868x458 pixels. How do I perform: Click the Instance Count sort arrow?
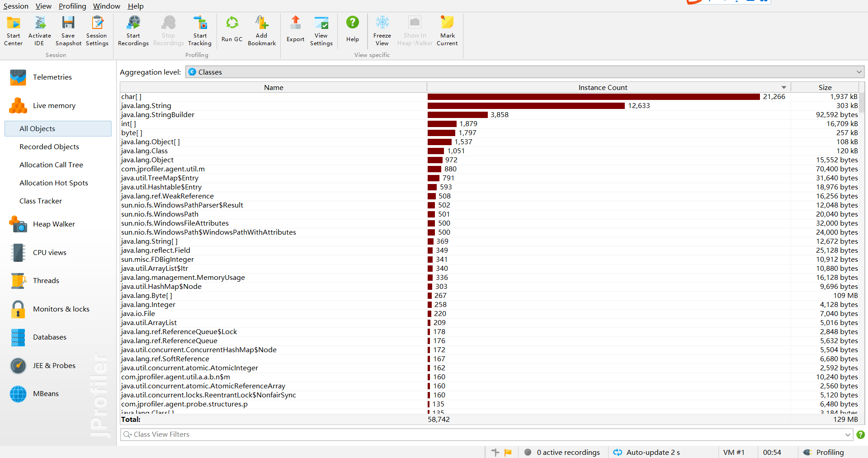click(x=784, y=88)
